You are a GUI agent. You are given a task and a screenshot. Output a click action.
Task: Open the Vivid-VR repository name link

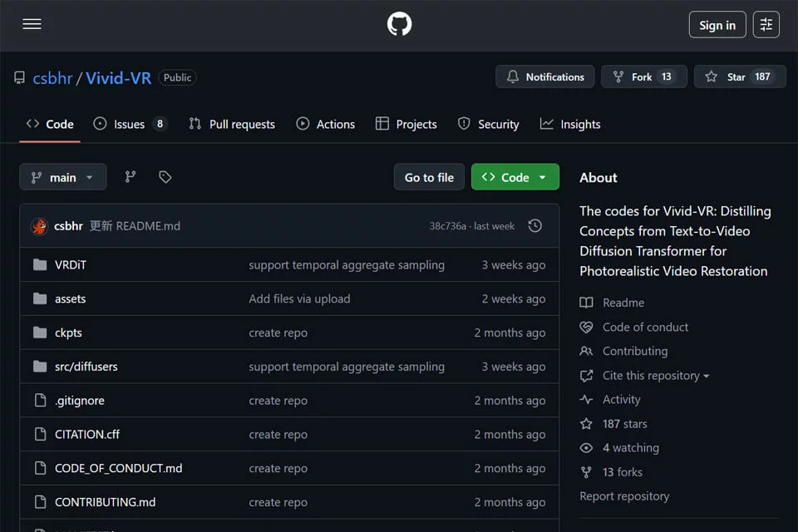coord(118,78)
